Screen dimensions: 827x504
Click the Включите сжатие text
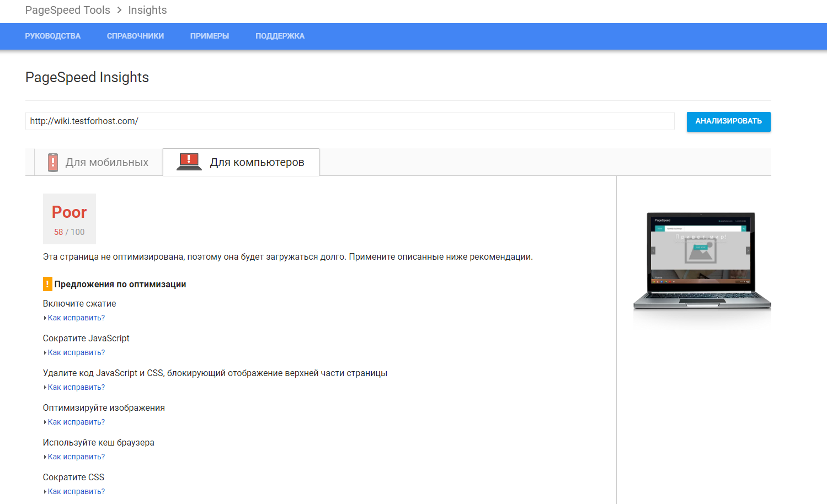[79, 304]
